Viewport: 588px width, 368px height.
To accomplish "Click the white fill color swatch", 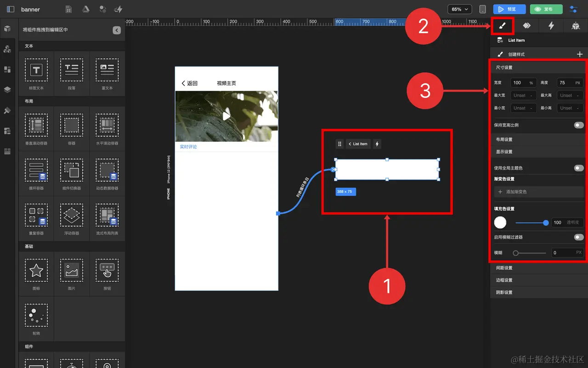I will (x=500, y=223).
